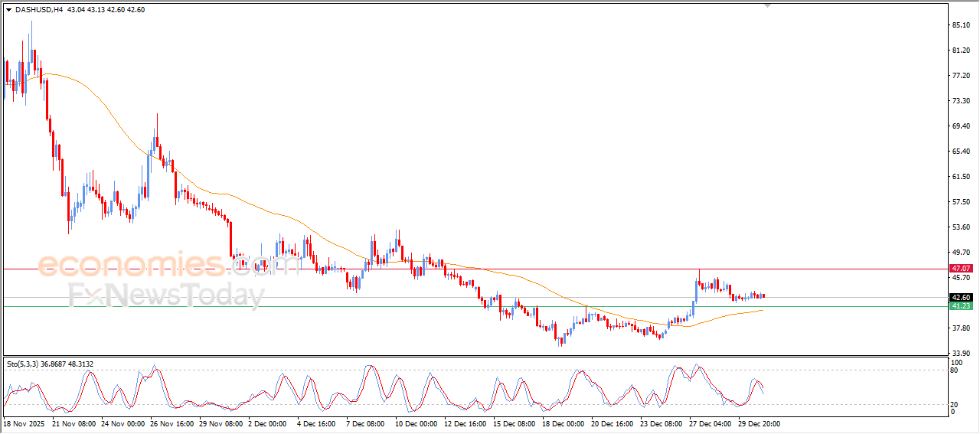The height and width of the screenshot is (434, 980).
Task: Click the 57.50 price axis label
Action: [x=961, y=202]
